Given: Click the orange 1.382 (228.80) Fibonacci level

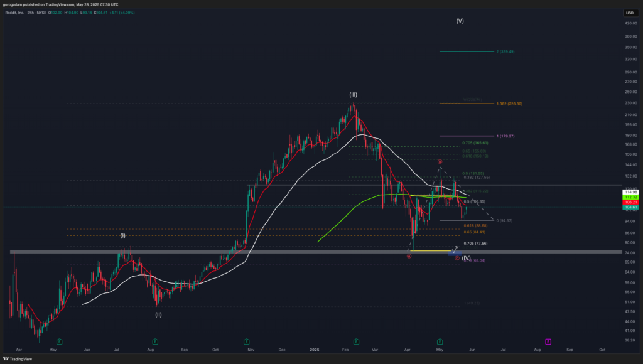Looking at the screenshot, I should point(467,104).
